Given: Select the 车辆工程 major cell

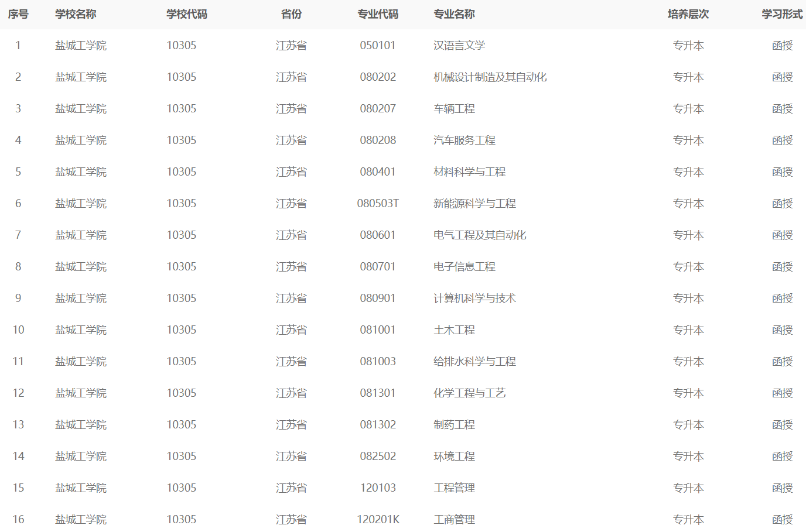Looking at the screenshot, I should point(454,109).
